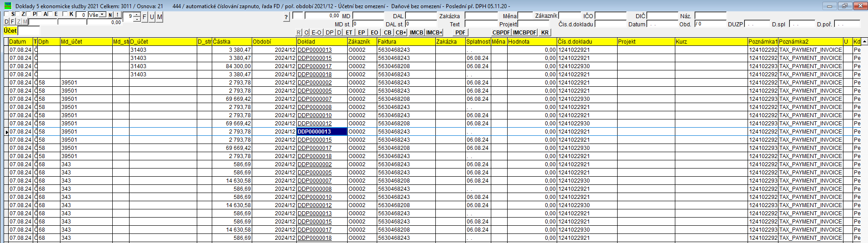This screenshot has height=243, width=868.
Task: Open the Vše dropdown list
Action: coord(102,15)
